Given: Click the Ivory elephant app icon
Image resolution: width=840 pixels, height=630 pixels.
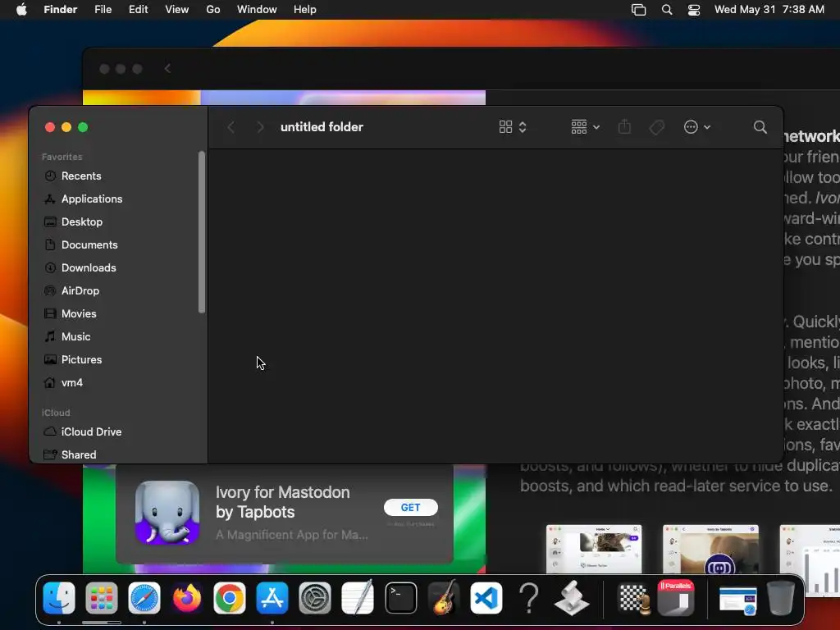Looking at the screenshot, I should [167, 513].
